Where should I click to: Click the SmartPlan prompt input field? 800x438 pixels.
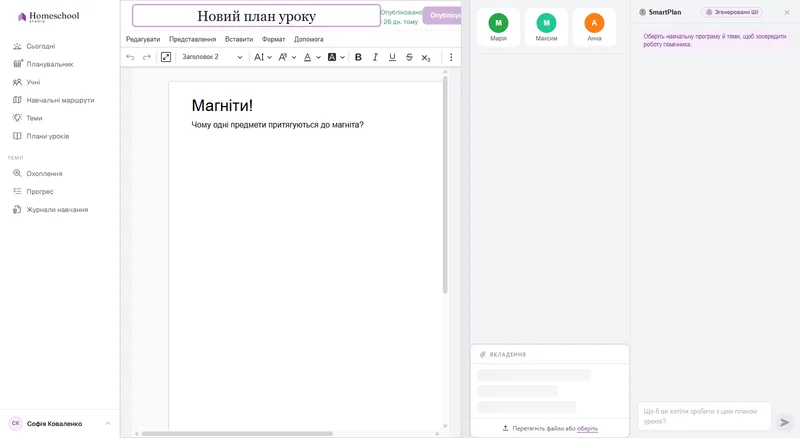[x=704, y=416]
